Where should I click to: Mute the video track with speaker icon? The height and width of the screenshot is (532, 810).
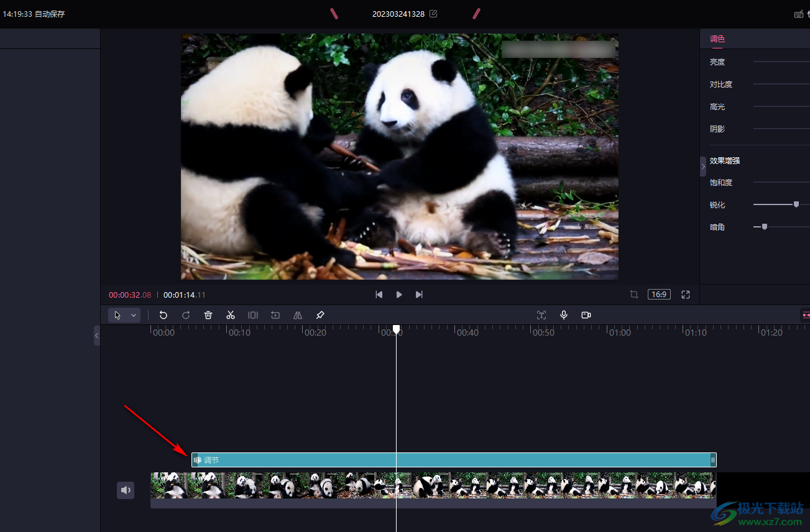(126, 490)
